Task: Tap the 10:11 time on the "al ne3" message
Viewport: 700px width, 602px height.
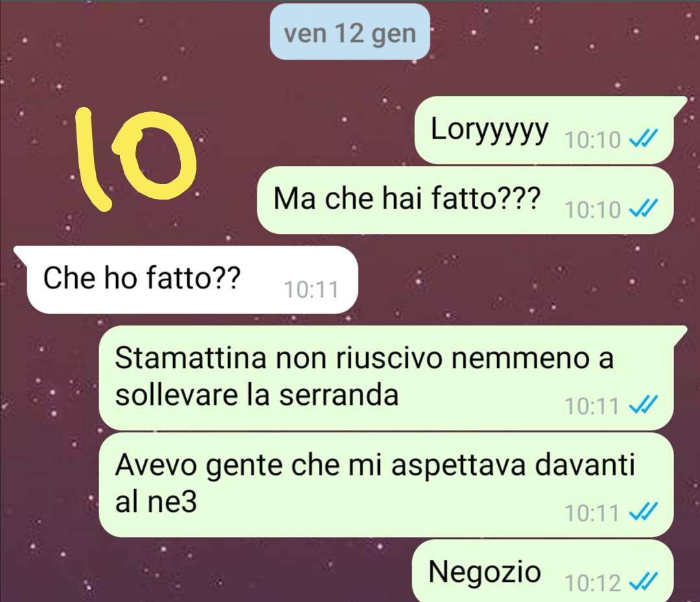Action: [x=592, y=513]
